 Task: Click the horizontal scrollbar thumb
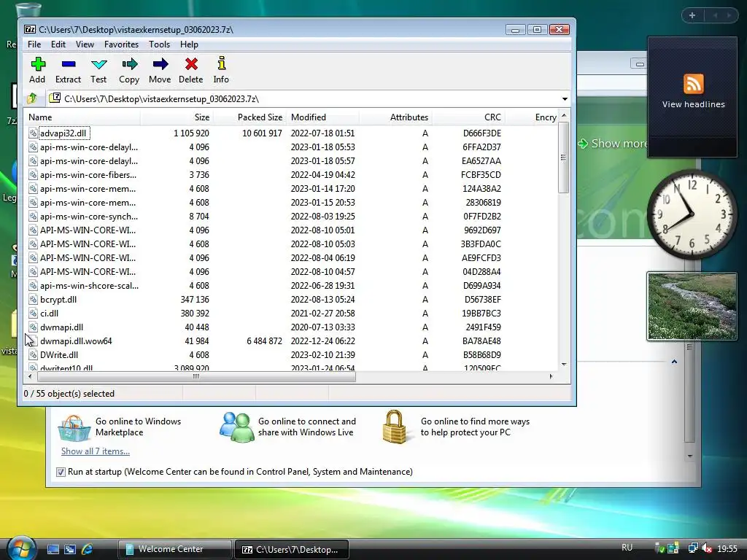coord(196,376)
